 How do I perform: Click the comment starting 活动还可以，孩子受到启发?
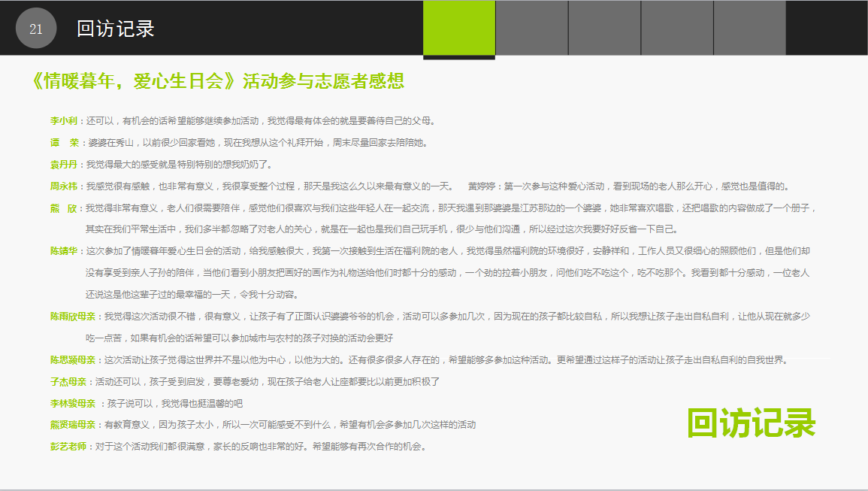(x=268, y=382)
